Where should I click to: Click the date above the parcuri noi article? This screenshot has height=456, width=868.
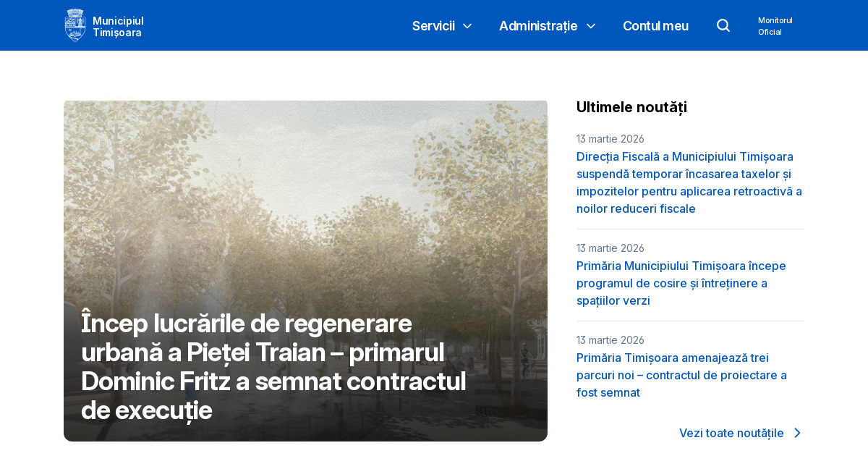tap(610, 340)
